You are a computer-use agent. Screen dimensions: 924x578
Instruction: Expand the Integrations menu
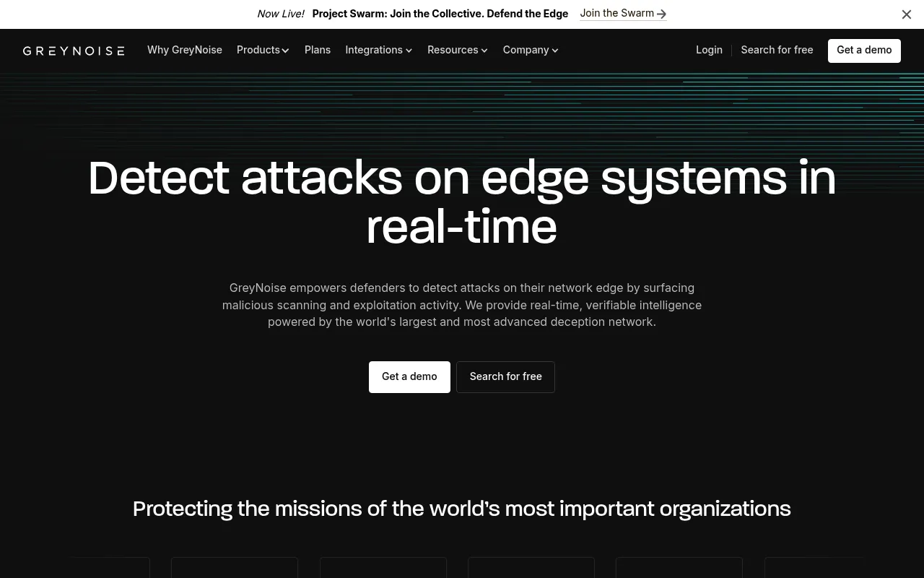pos(379,50)
